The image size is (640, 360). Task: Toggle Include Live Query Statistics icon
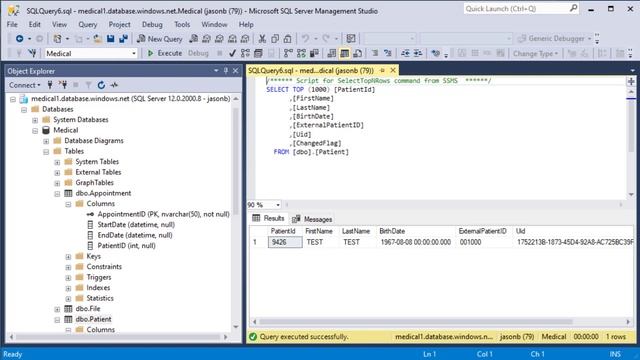301,53
